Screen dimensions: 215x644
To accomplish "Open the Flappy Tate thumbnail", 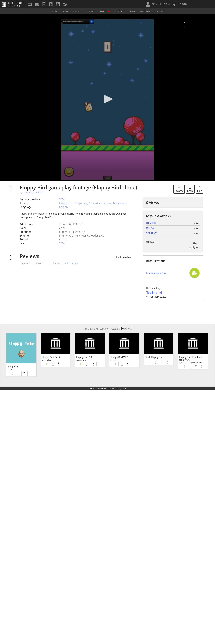I will click(21, 348).
